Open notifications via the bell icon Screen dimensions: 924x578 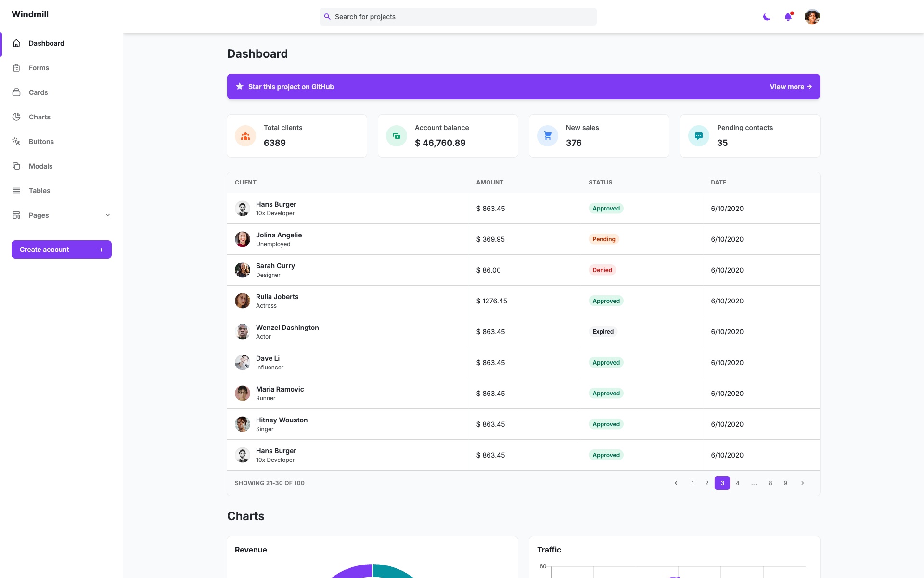click(788, 17)
